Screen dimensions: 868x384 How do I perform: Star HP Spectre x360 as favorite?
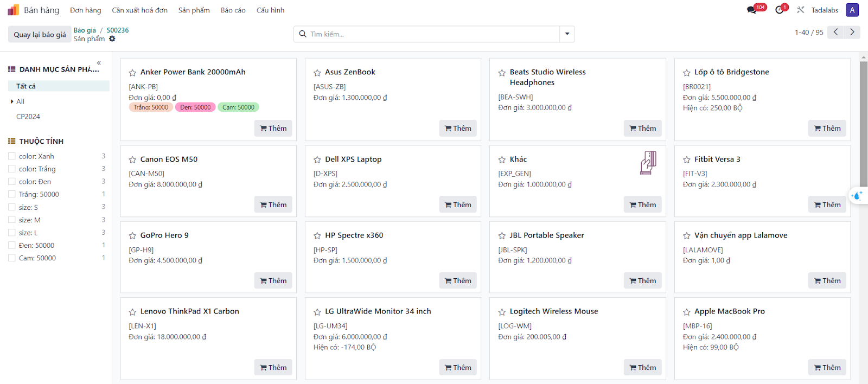317,235
